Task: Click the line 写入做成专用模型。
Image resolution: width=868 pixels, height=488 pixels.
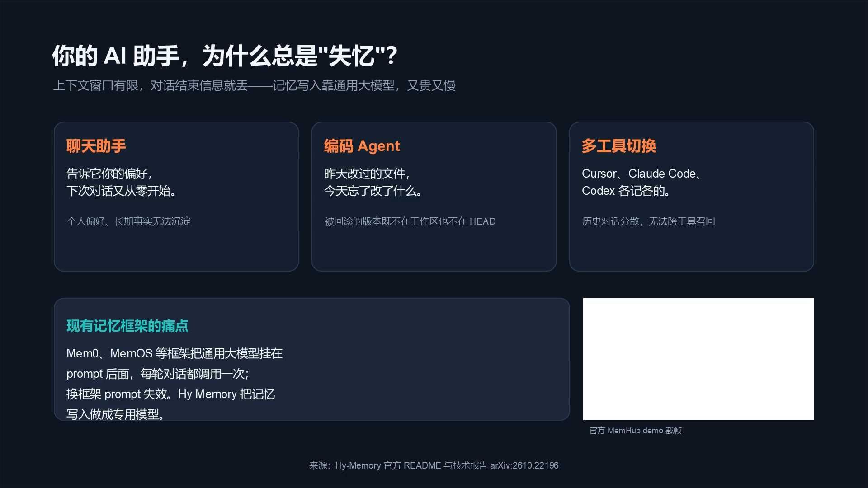Action: pos(116,414)
